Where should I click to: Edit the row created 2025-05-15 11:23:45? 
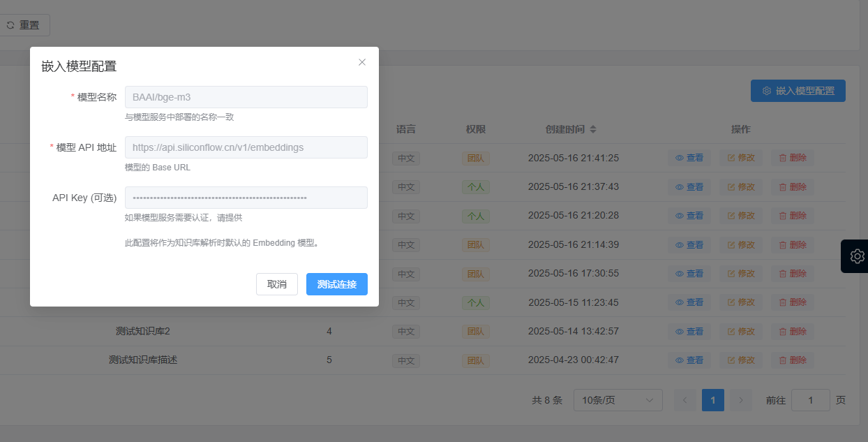(741, 302)
